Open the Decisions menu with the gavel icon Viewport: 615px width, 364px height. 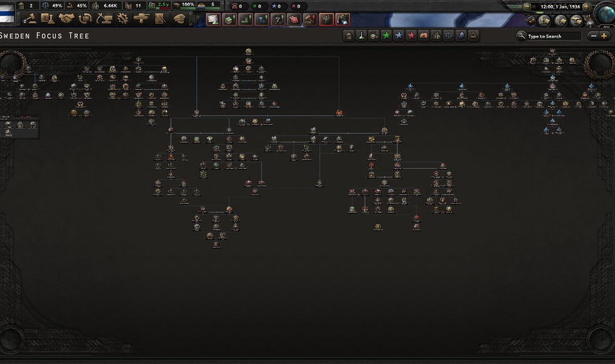click(x=29, y=19)
